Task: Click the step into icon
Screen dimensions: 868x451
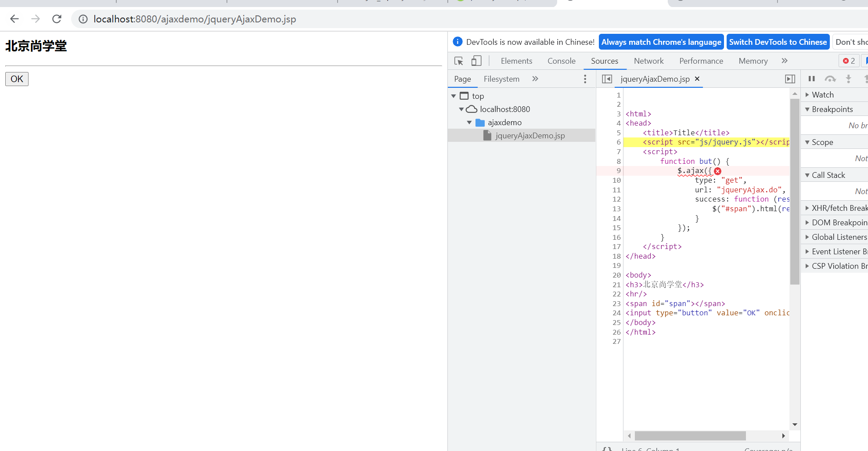Action: tap(848, 79)
